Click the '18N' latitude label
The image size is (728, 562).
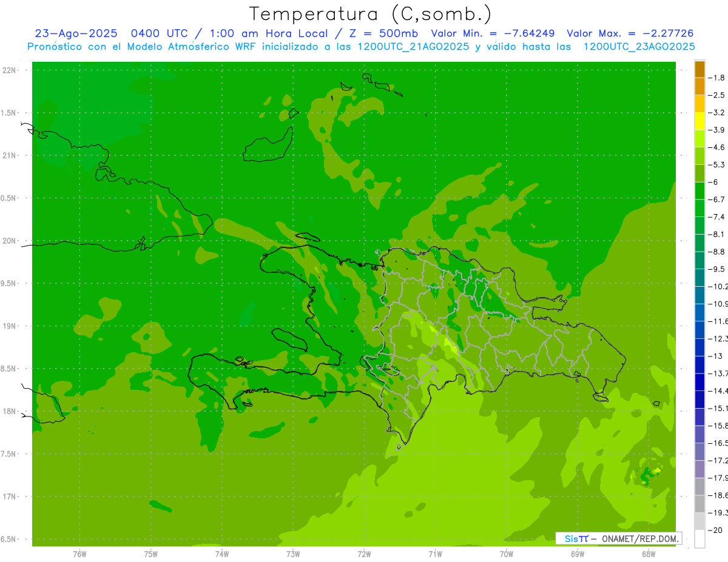9,411
